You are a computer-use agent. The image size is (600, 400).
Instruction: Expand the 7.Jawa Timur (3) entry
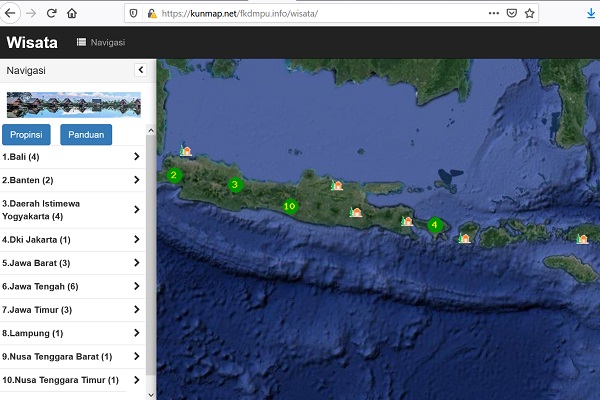[x=72, y=310]
